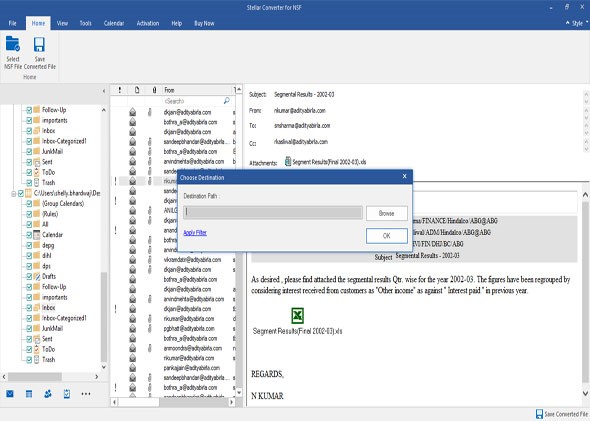Screen dimensions: 590x421
Task: Click the search magnifier in From column
Action: (x=227, y=101)
